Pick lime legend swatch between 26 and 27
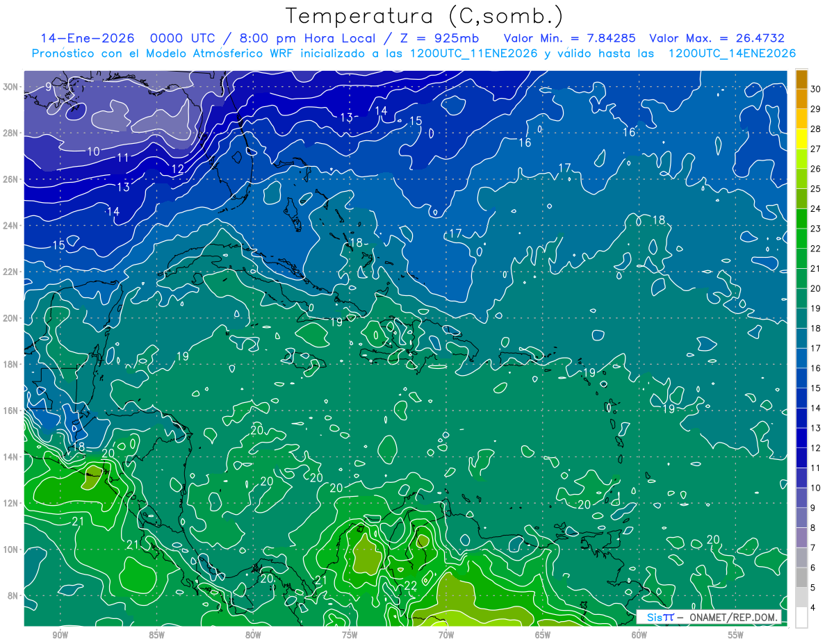This screenshot has height=644, width=834. [801, 159]
